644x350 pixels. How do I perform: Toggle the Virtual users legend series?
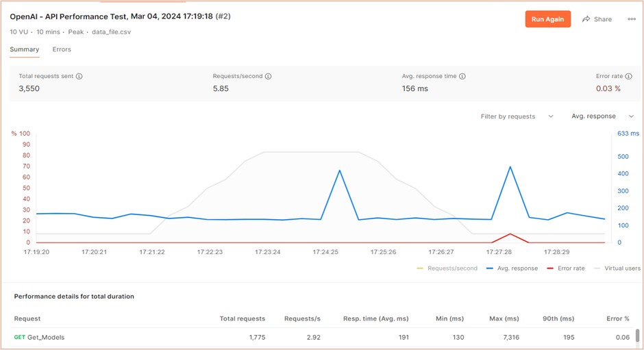tap(617, 268)
